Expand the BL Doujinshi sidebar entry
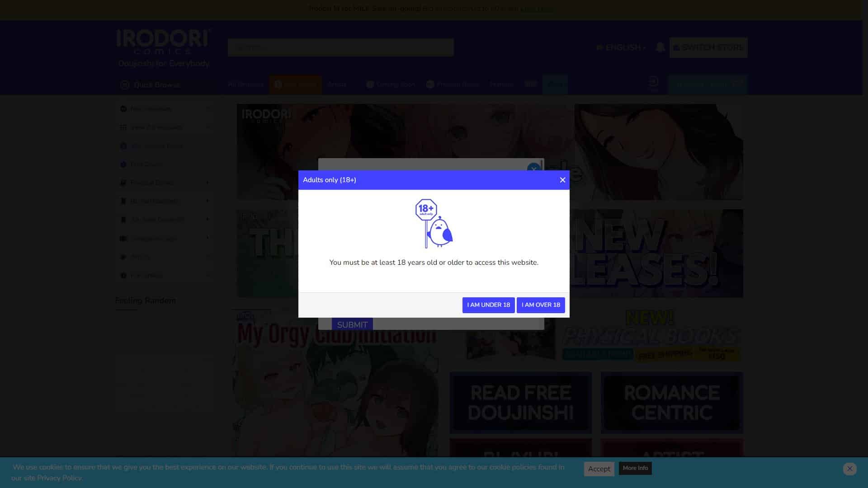The image size is (868, 488). pyautogui.click(x=208, y=201)
